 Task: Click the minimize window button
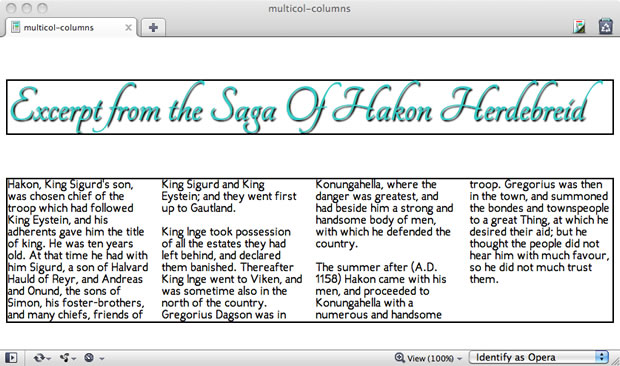tap(27, 8)
